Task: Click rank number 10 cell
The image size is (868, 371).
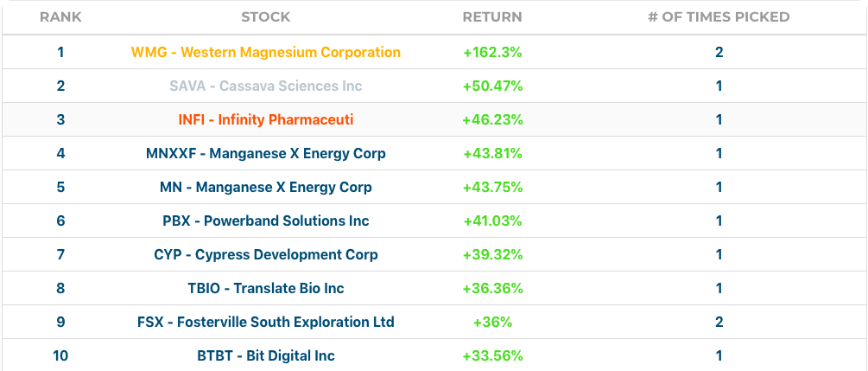Action: click(x=60, y=355)
